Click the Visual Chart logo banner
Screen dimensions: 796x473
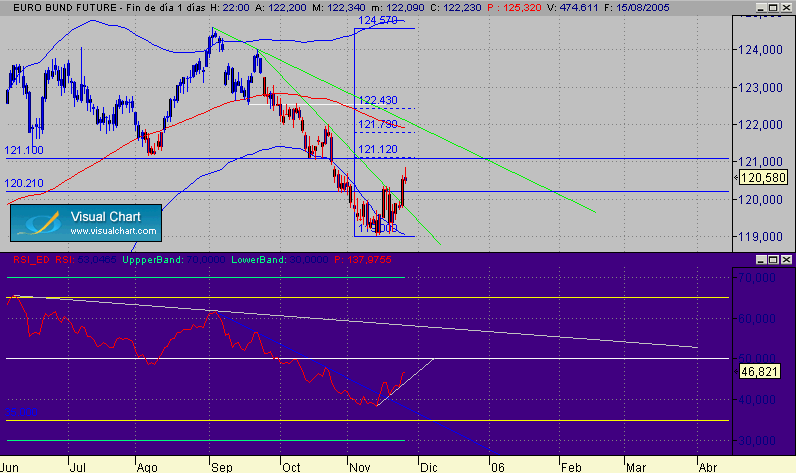(86, 223)
